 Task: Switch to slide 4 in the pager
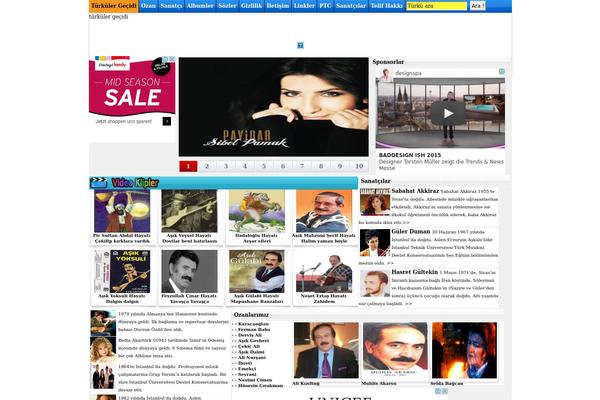pos(245,166)
